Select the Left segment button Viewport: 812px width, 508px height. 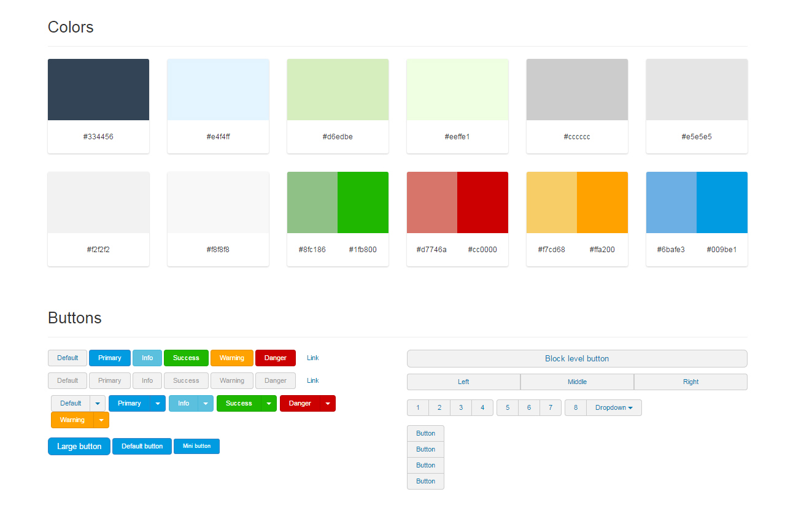click(463, 382)
